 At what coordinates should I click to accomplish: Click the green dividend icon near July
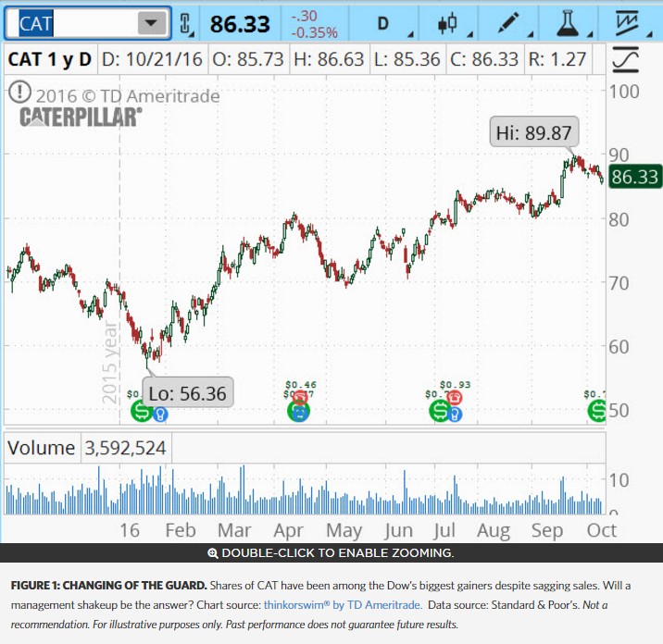tap(440, 410)
